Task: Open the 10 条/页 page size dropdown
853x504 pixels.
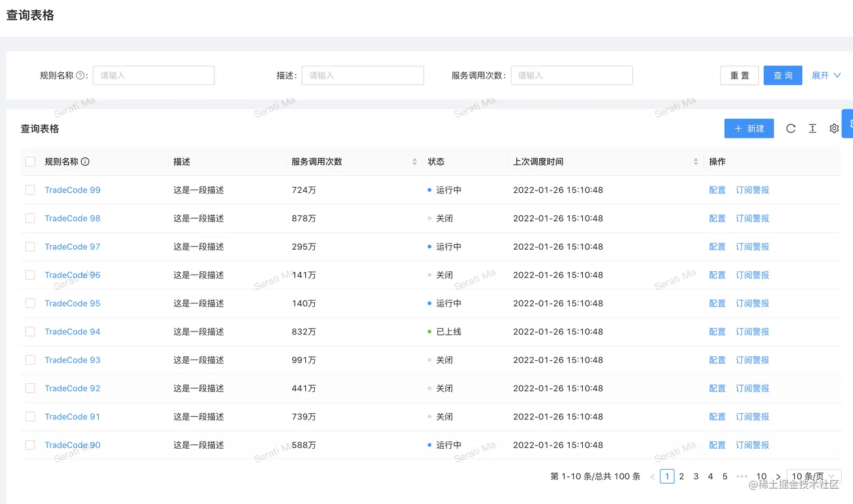Action: (x=814, y=476)
